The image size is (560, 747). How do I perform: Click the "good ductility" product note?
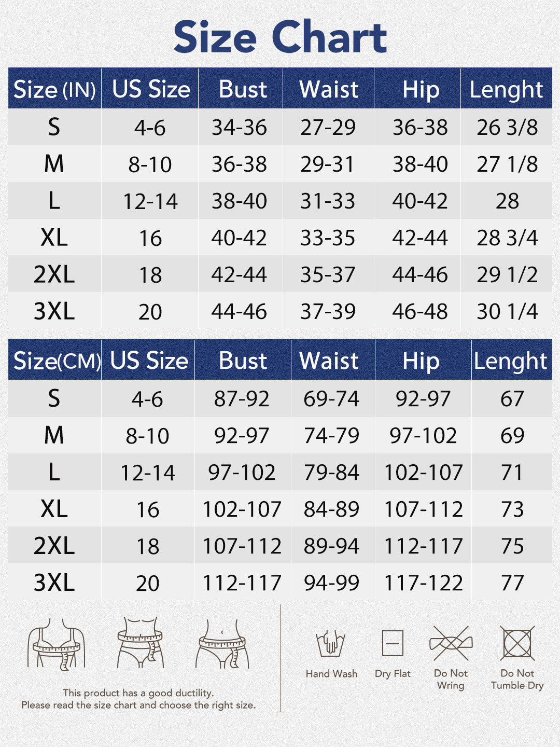pos(138,693)
